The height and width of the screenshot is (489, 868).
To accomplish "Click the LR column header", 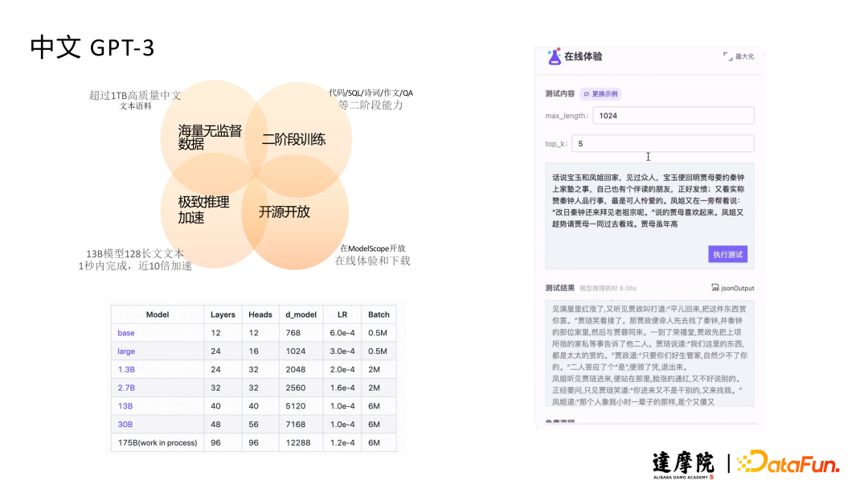I will click(342, 314).
